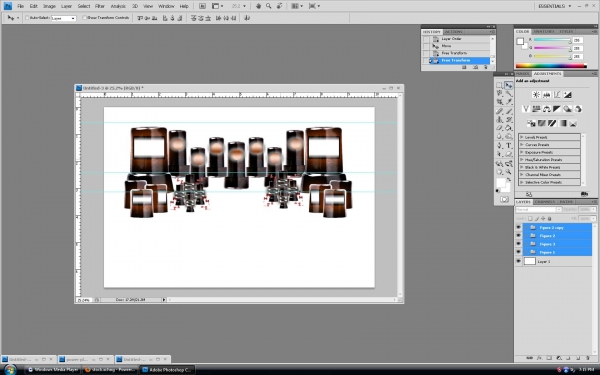The image size is (600, 375).
Task: Select the Brush tool
Action: [509, 111]
